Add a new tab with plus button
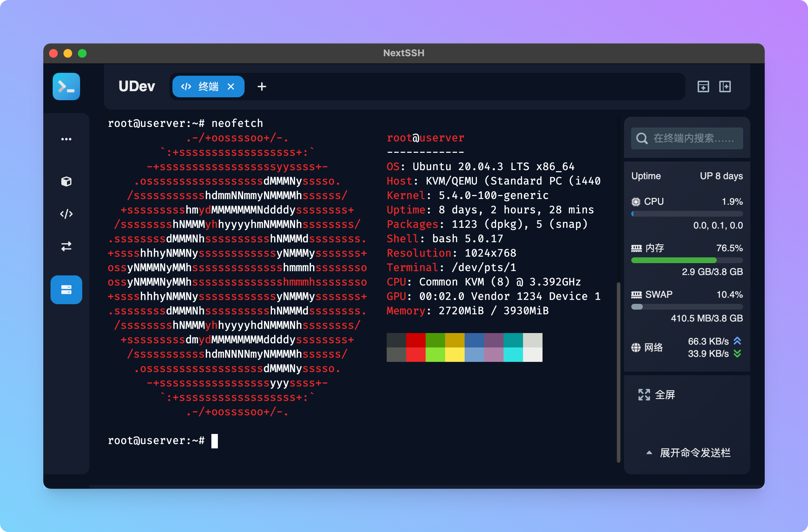 pyautogui.click(x=262, y=87)
